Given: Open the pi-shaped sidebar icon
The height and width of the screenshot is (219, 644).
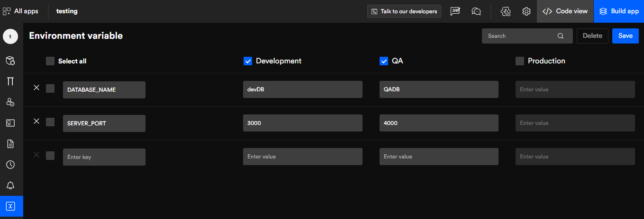Looking at the screenshot, I should (10, 81).
